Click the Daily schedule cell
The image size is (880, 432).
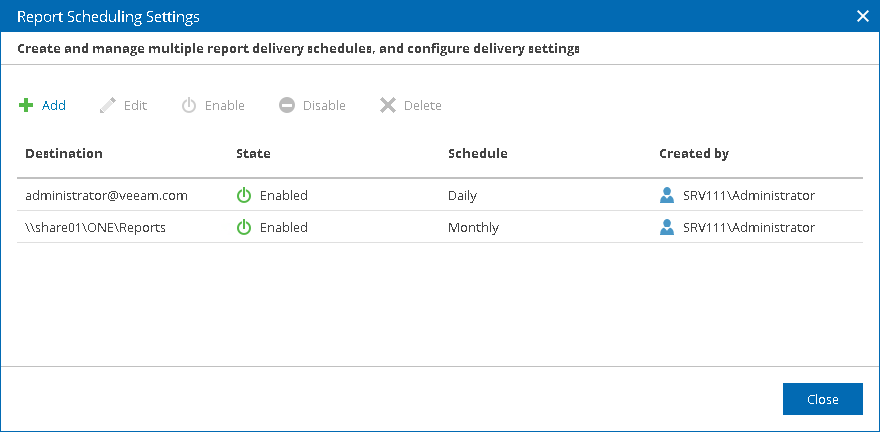[x=462, y=195]
